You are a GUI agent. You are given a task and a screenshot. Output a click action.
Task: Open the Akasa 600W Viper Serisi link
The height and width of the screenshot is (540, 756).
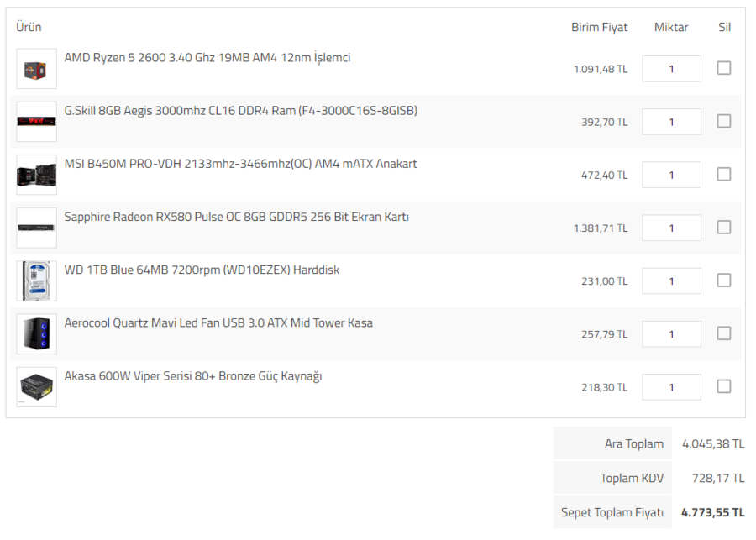click(192, 375)
